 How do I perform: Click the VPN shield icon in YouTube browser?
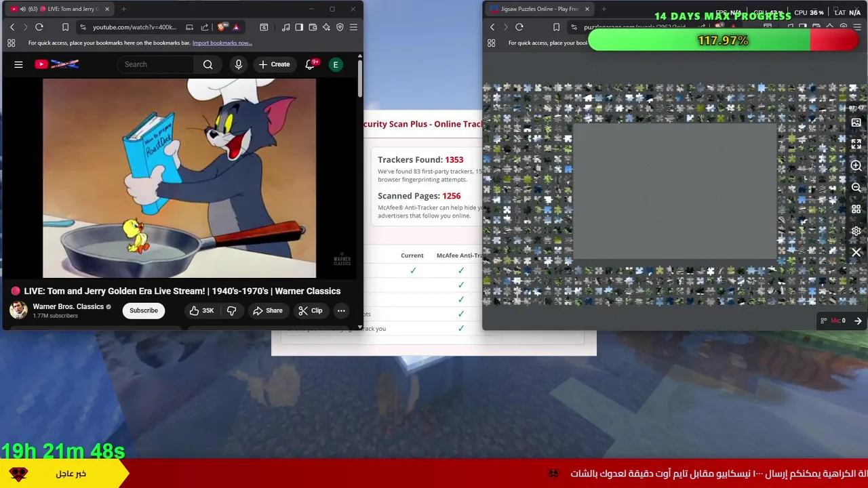pos(340,27)
